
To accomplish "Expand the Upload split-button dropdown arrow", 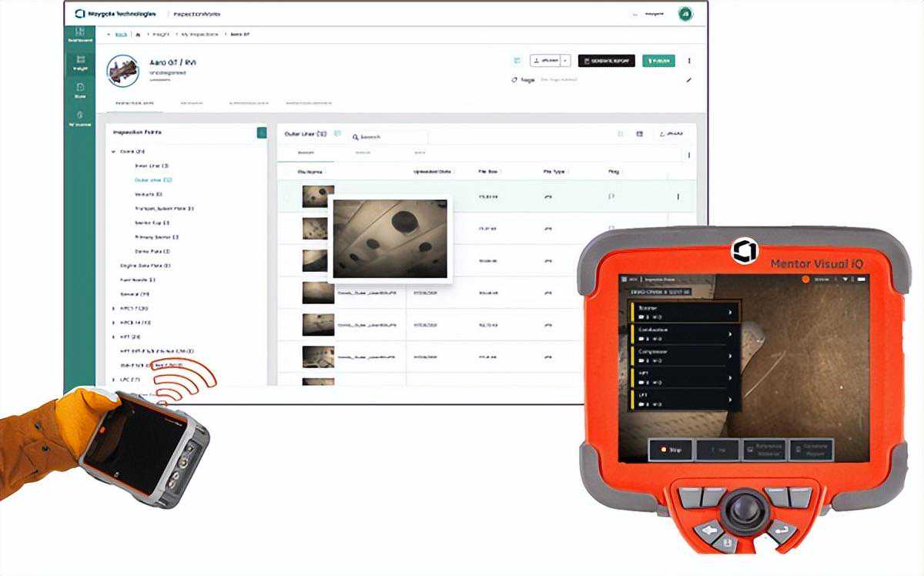I will click(x=566, y=61).
